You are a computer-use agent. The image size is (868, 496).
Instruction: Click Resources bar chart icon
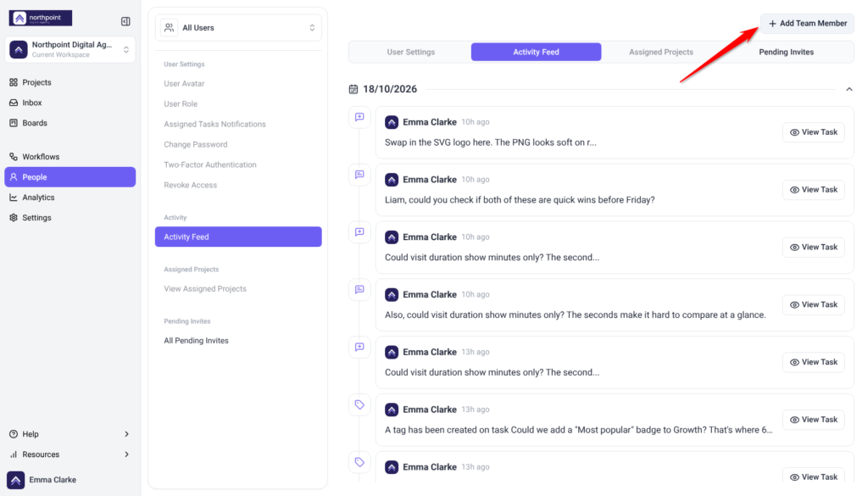pos(14,454)
